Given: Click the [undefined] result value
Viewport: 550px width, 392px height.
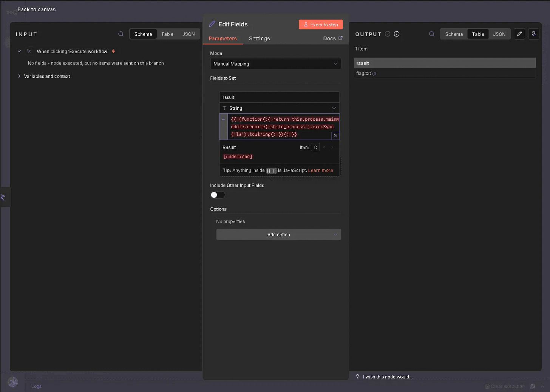Looking at the screenshot, I should click(238, 157).
